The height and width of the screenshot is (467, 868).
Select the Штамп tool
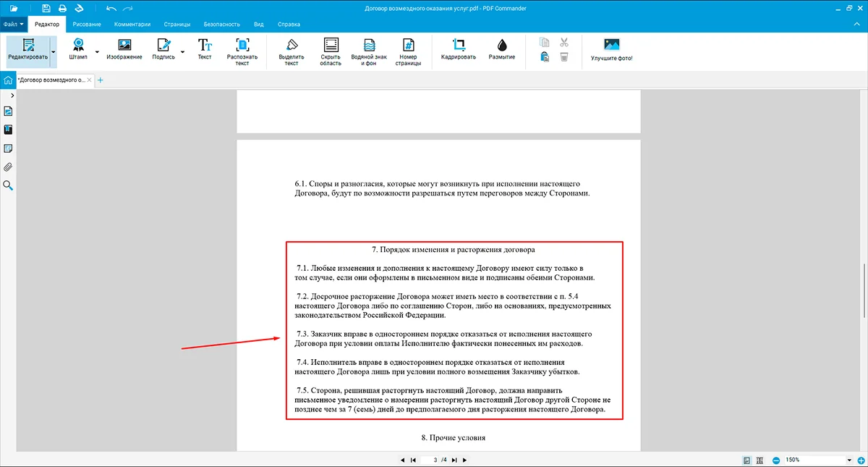[x=78, y=49]
